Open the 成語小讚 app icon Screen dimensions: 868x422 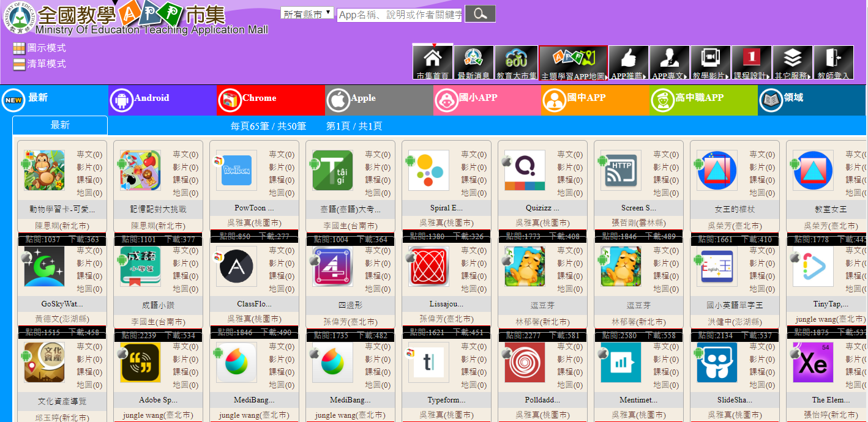coord(140,267)
